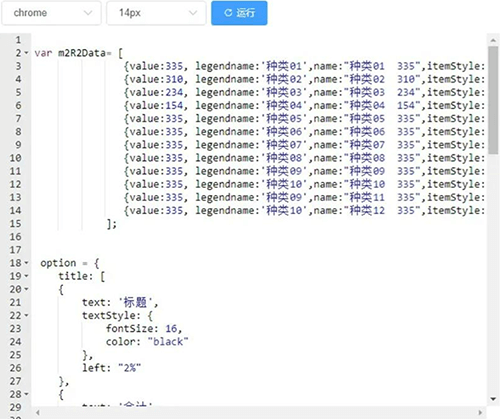Collapse the fold arrow on line 28

click(x=27, y=394)
